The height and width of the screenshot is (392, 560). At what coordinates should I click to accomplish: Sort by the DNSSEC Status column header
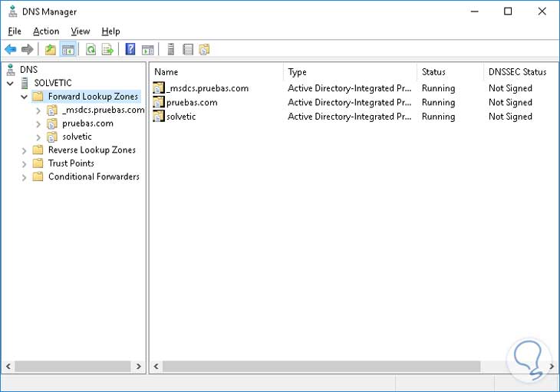click(521, 72)
